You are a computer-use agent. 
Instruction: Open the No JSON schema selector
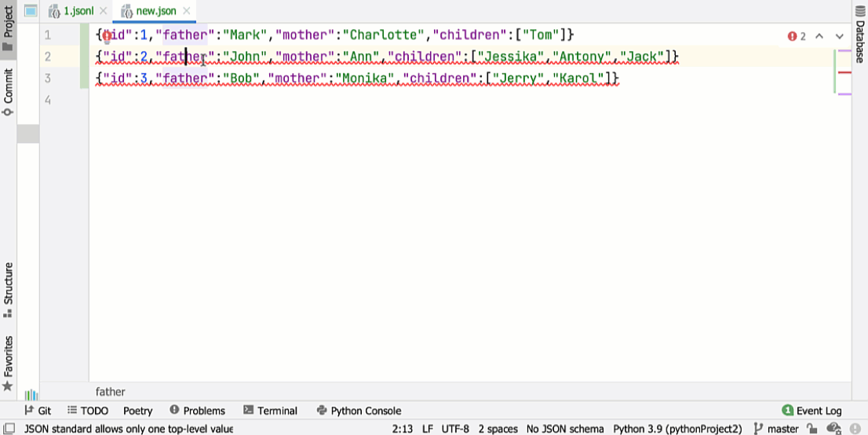[565, 429]
